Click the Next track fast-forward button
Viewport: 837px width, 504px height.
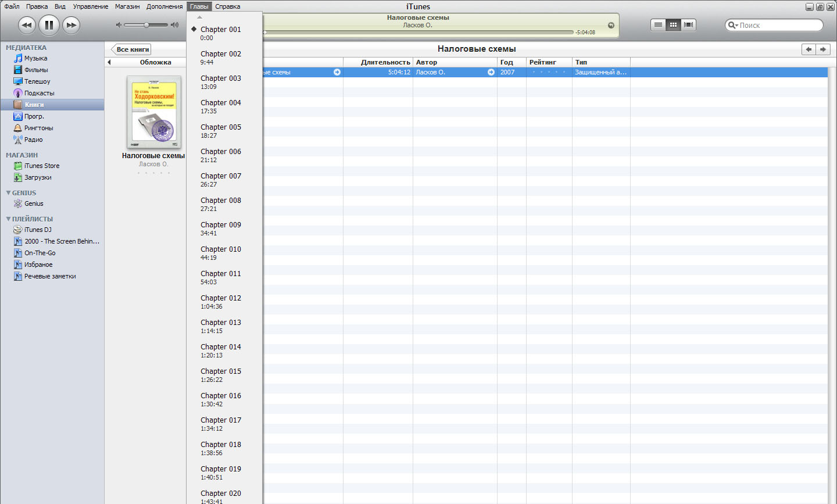point(71,25)
